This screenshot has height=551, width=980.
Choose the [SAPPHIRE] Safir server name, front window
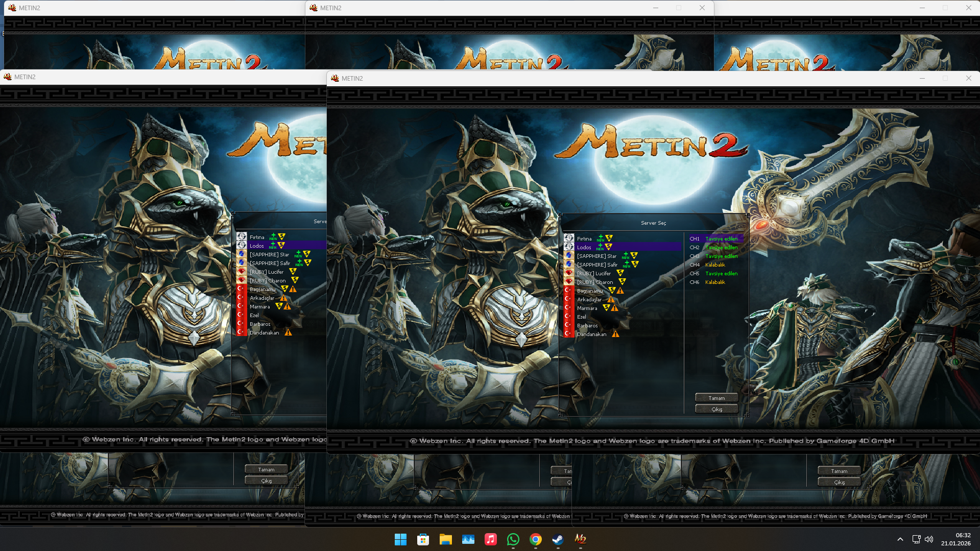click(x=597, y=265)
